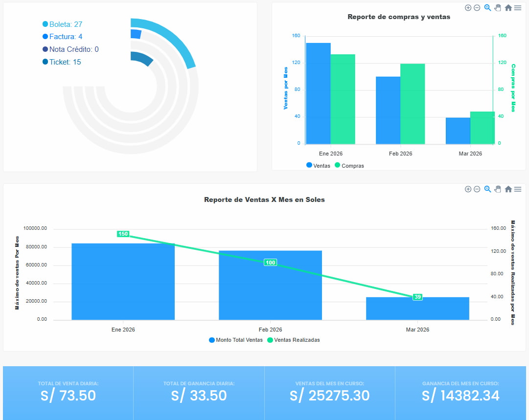Viewport: 529px width, 420px height.
Task: Activate selection zoom on compras y ventas chart
Action: 487,7
